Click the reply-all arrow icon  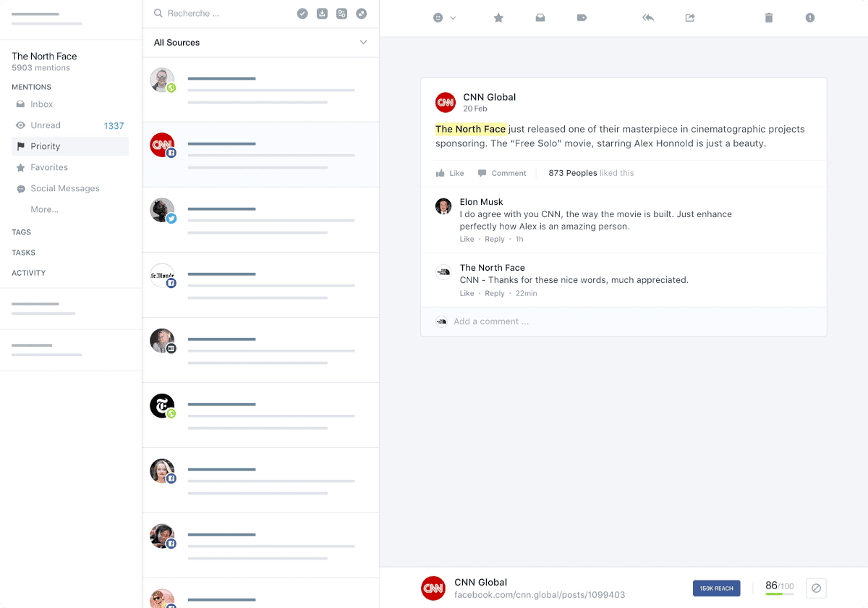[x=648, y=18]
